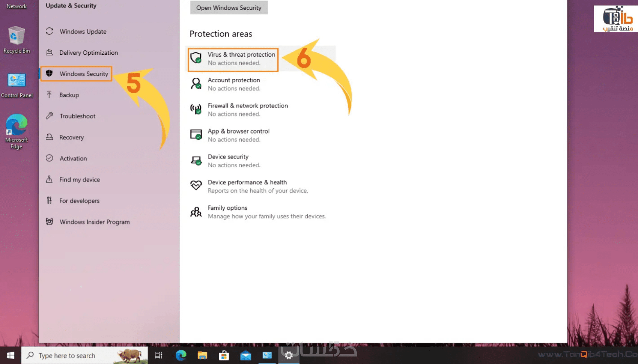Click the Virus & threat protection shield icon
Screen dimensions: 638x364
point(196,58)
